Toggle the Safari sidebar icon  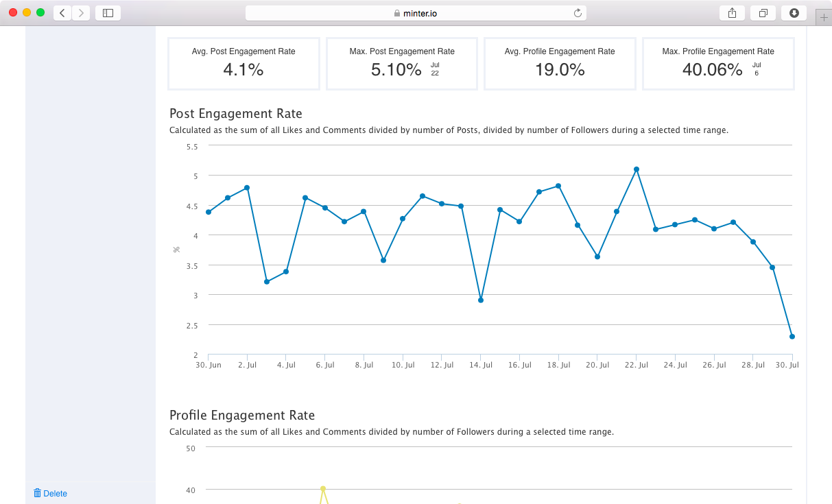click(107, 12)
